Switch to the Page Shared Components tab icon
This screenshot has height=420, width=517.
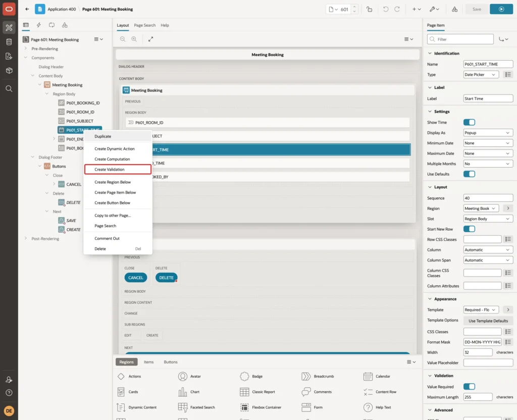[65, 25]
